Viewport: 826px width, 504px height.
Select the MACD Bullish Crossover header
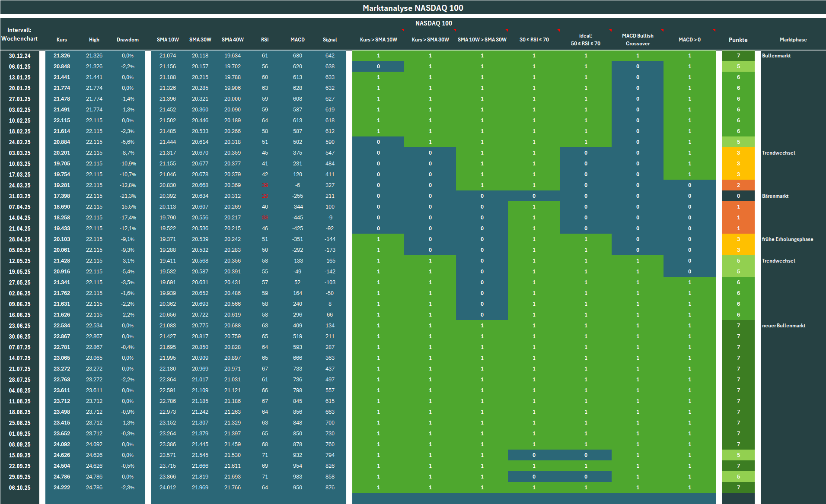click(638, 39)
